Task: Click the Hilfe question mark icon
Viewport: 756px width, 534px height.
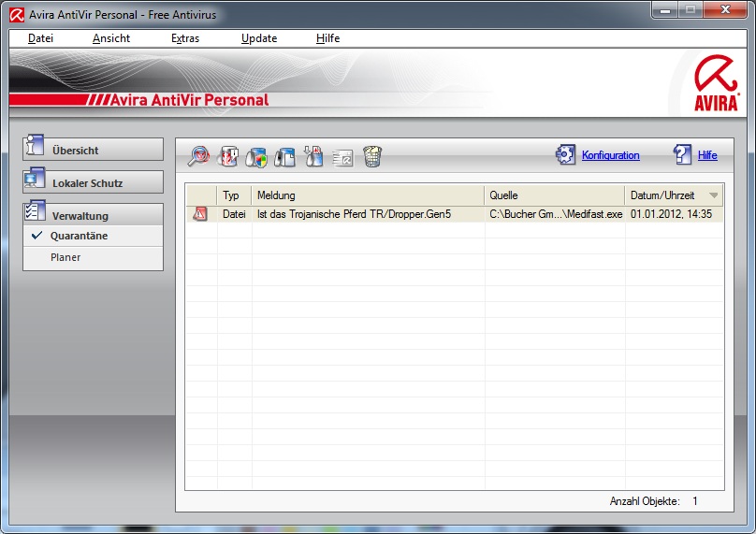Action: tap(682, 154)
